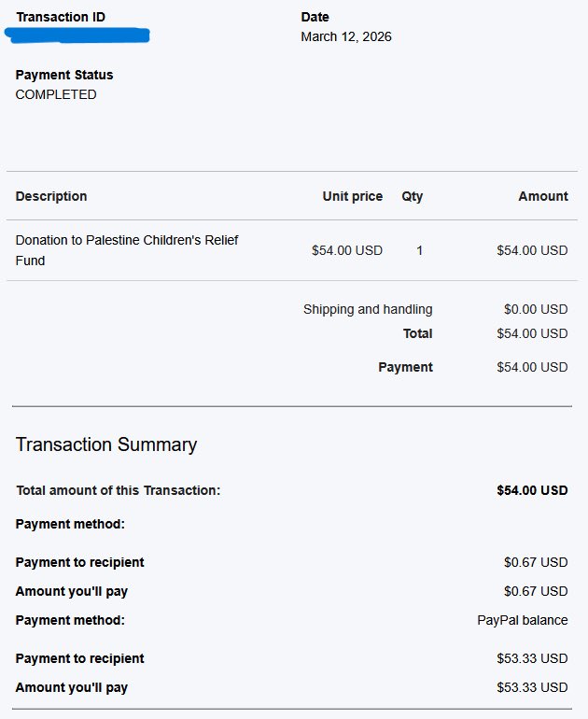Click the Qty column header
The image size is (588, 719).
coord(413,196)
